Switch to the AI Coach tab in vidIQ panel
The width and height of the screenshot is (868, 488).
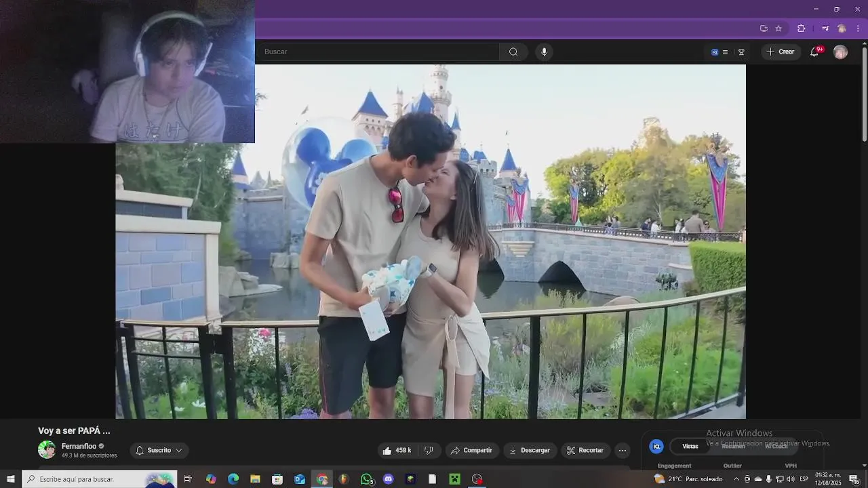click(776, 446)
